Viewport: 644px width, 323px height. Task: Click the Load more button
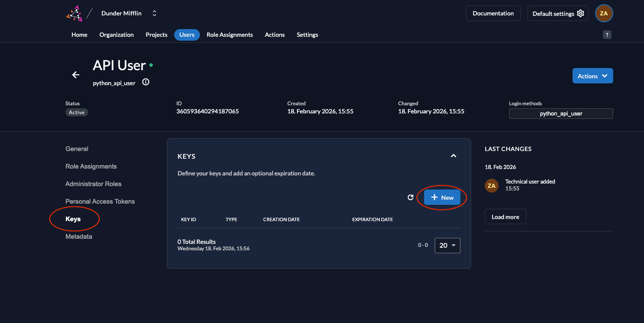point(505,216)
